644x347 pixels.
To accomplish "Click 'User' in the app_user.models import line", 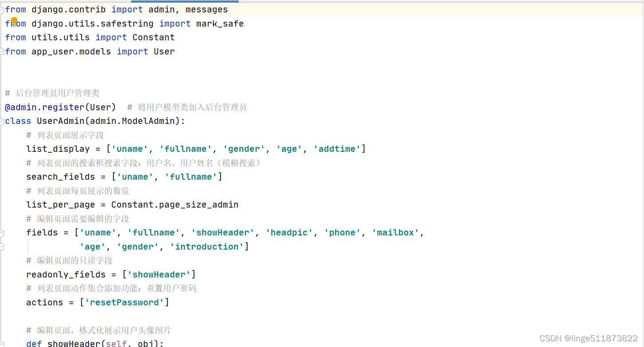I will [164, 51].
